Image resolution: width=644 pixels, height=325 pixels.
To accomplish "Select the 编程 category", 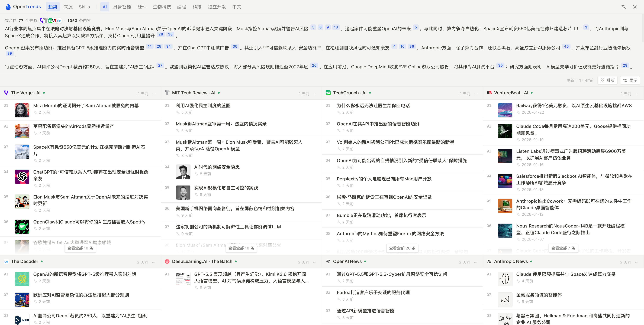I will tap(182, 7).
